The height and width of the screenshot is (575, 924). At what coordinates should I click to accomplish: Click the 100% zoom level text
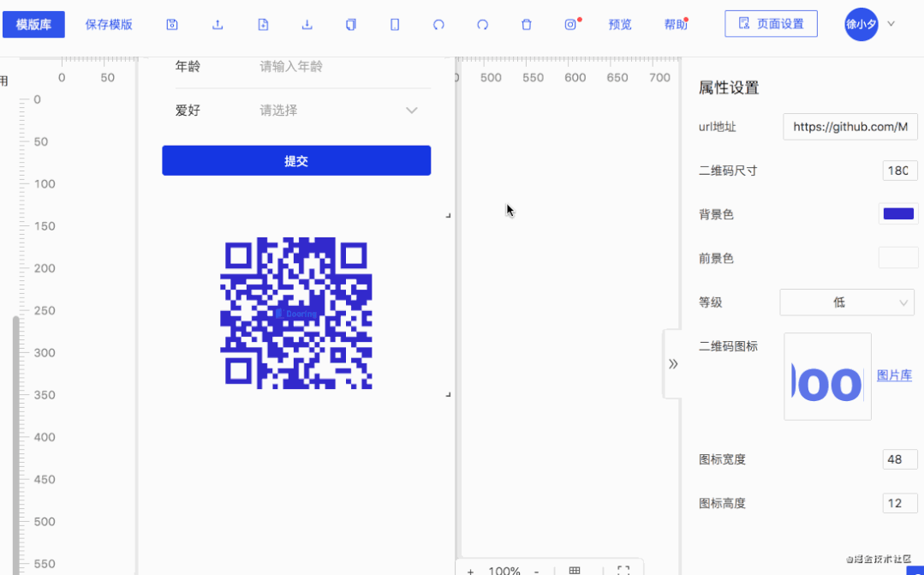click(504, 571)
